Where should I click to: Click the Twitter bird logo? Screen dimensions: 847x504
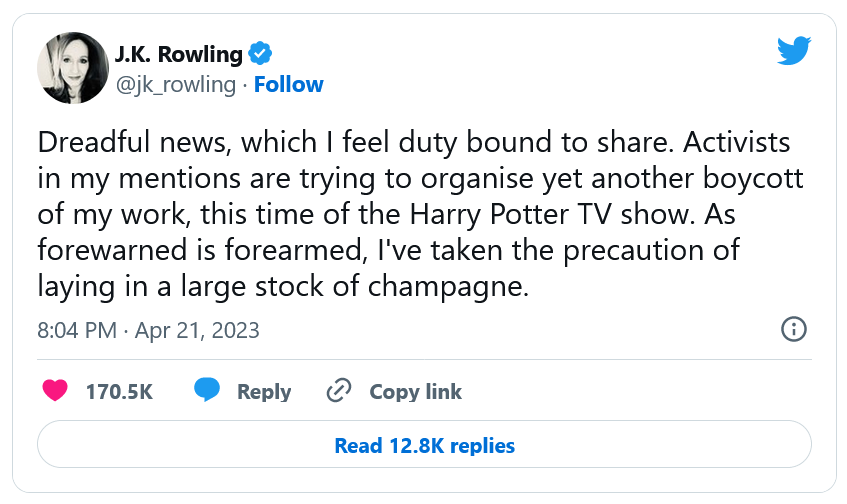[x=794, y=52]
